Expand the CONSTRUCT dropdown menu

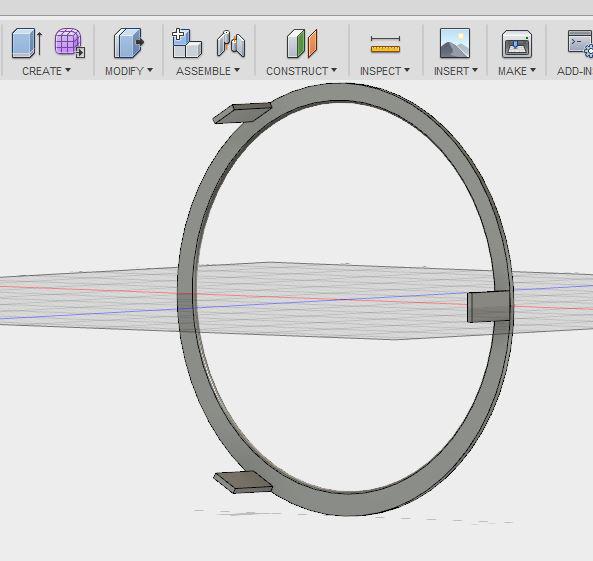point(301,71)
